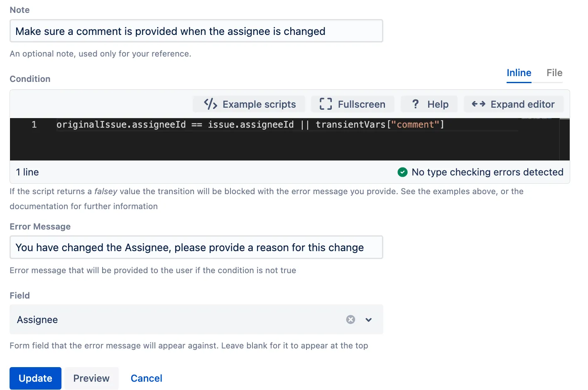Click the line number 1 gutter
Image resolution: width=588 pixels, height=390 pixels.
pyautogui.click(x=34, y=124)
